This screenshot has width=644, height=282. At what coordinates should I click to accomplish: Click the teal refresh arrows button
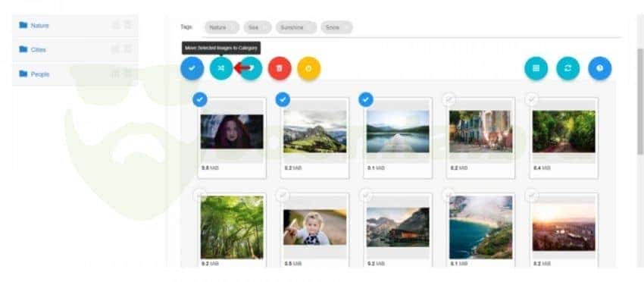point(568,68)
